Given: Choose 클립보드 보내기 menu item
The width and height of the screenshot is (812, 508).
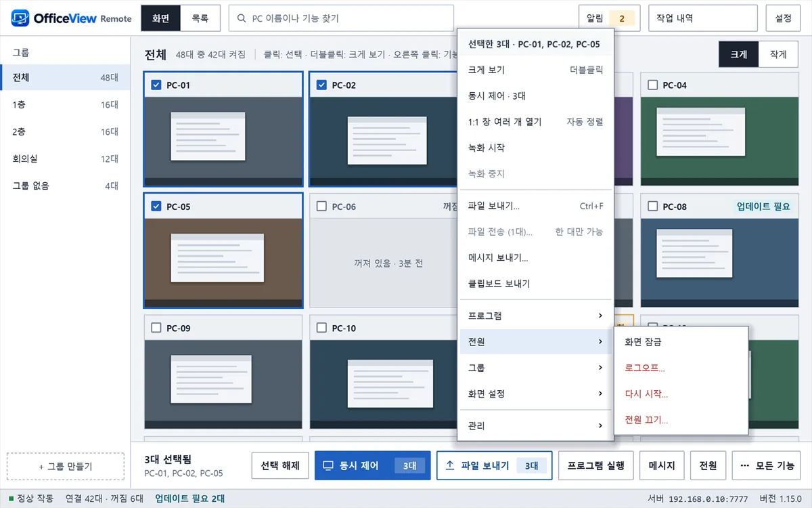Looking at the screenshot, I should click(x=535, y=284).
